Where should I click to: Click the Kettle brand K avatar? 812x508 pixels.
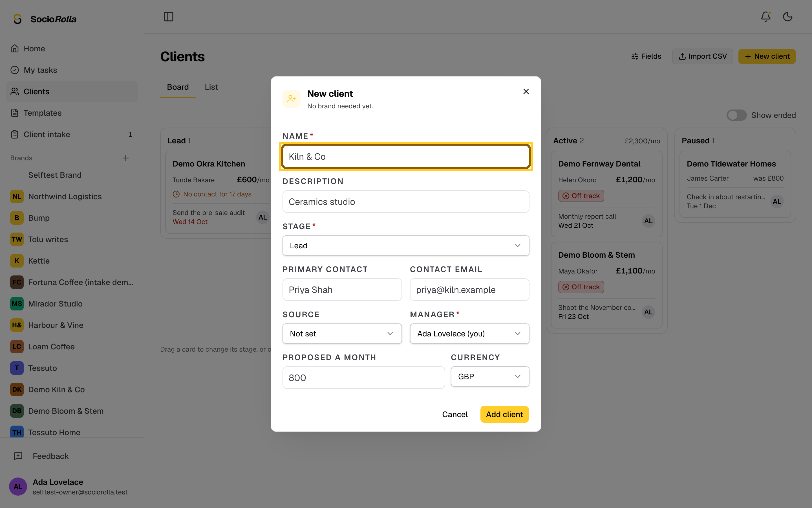coord(17,261)
